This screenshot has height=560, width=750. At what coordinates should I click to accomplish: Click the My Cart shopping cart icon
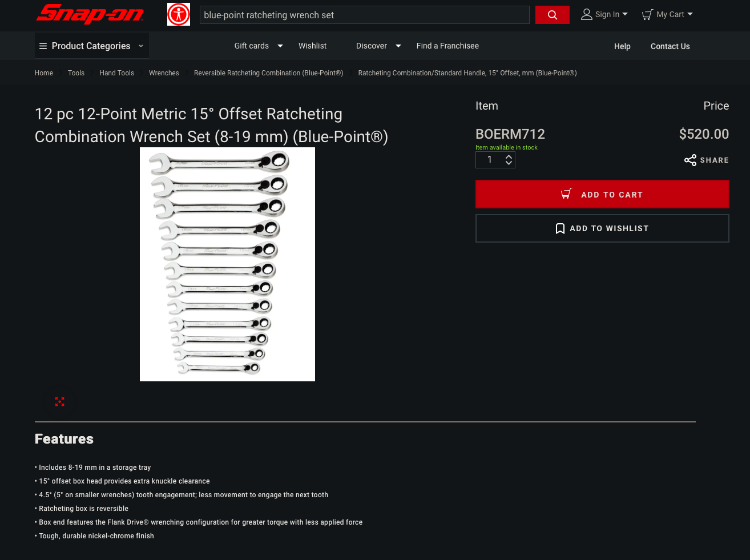pyautogui.click(x=647, y=15)
